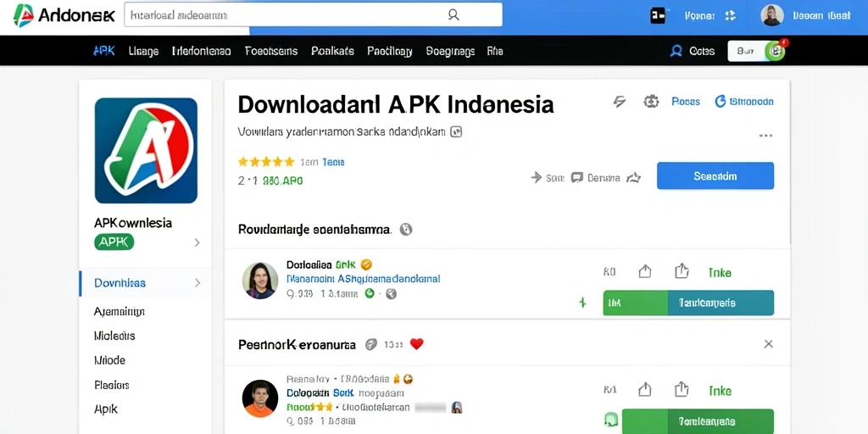Open the Manaomim ASfiguinamadanolemal link
Viewport: 868px width, 434px height.
click(363, 278)
